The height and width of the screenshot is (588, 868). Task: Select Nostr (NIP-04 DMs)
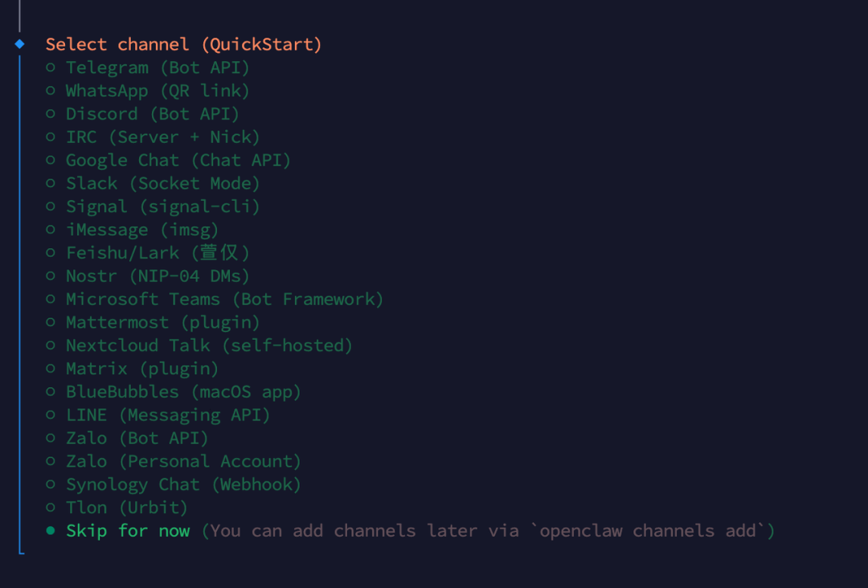tap(157, 276)
